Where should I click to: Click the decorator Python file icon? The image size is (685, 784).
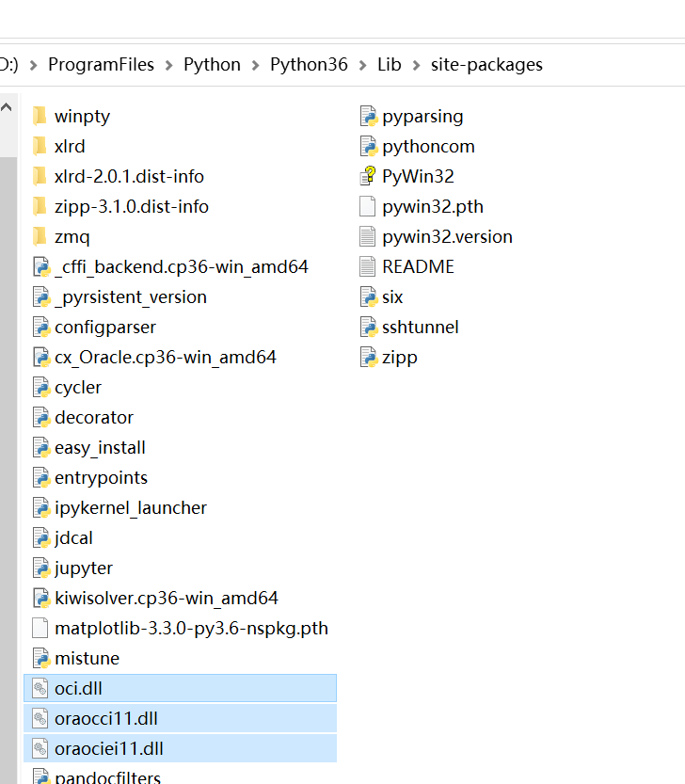tap(41, 417)
